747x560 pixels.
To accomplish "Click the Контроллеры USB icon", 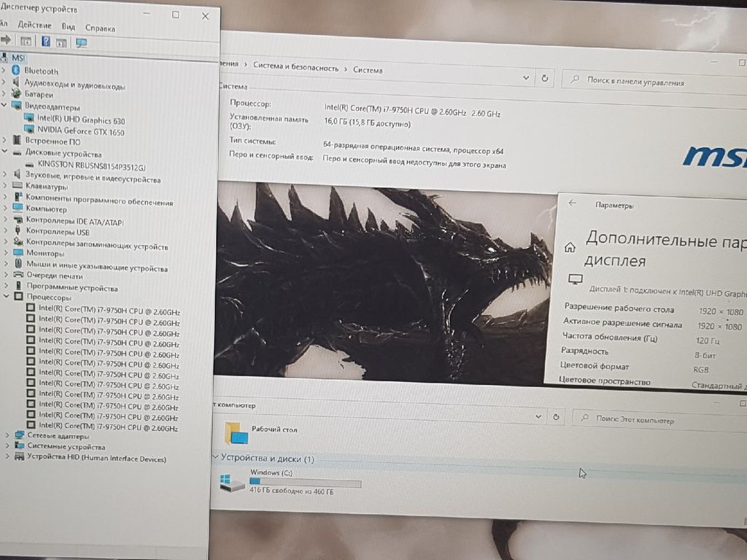I will 18,230.
